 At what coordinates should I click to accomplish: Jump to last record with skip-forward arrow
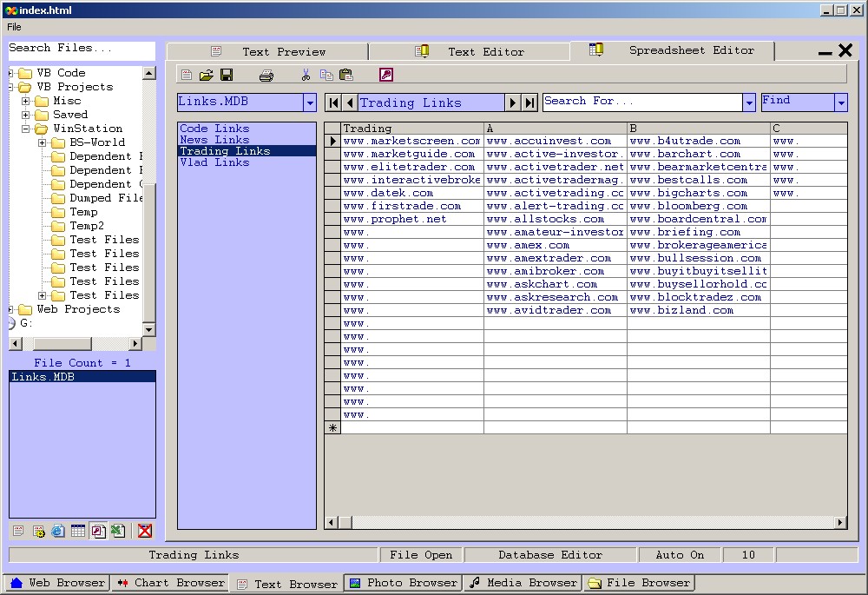(529, 102)
